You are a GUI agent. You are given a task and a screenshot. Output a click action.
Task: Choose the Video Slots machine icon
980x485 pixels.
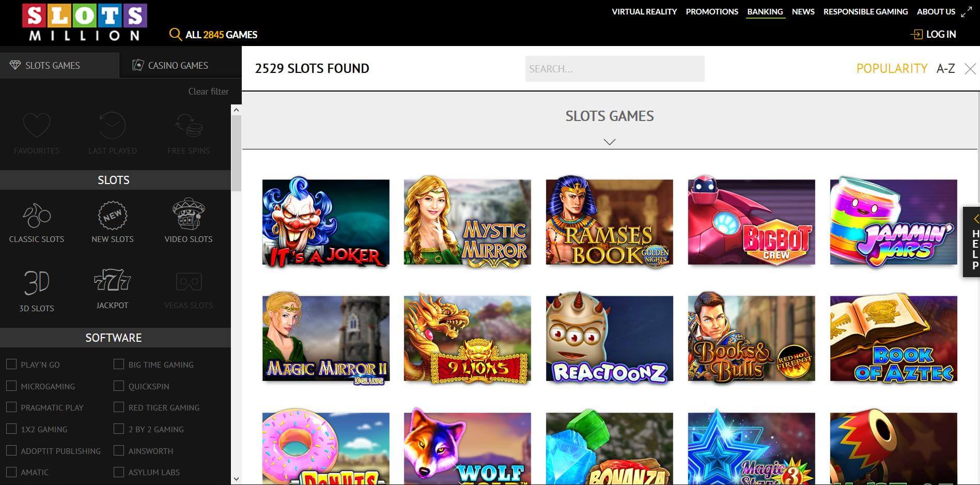point(188,214)
